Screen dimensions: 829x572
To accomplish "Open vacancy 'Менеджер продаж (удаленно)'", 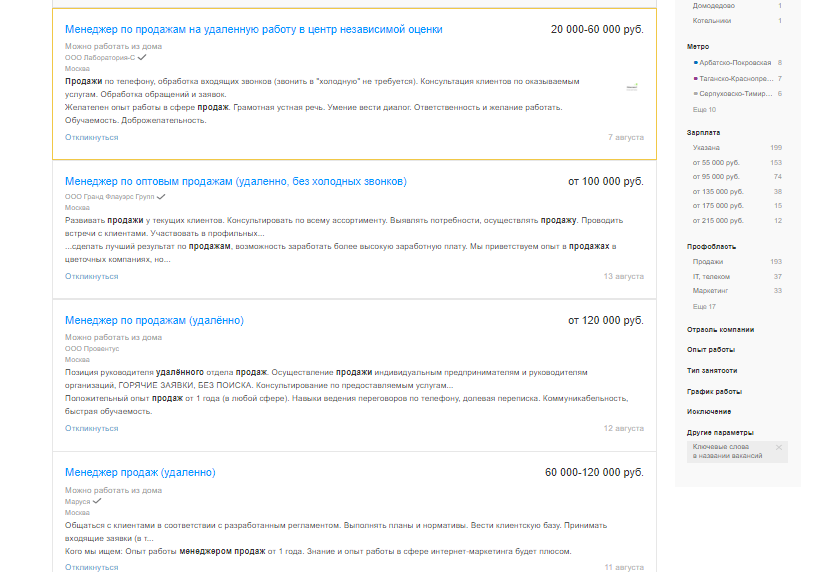I will [x=140, y=472].
